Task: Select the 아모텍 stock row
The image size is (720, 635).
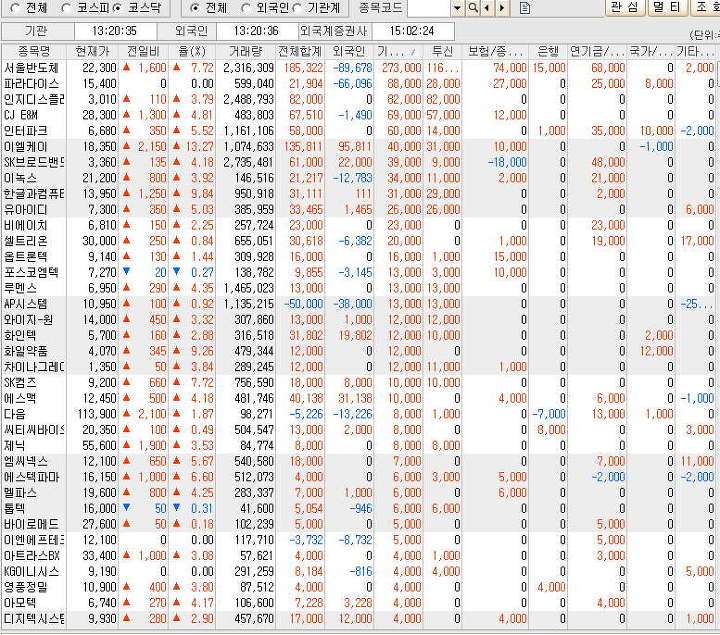Action: point(359,602)
